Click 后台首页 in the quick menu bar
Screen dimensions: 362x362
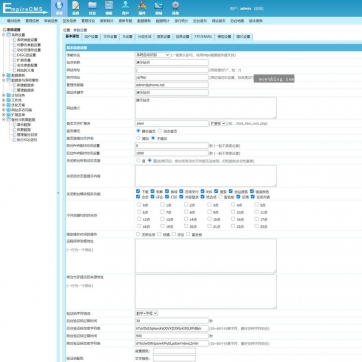(200, 21)
